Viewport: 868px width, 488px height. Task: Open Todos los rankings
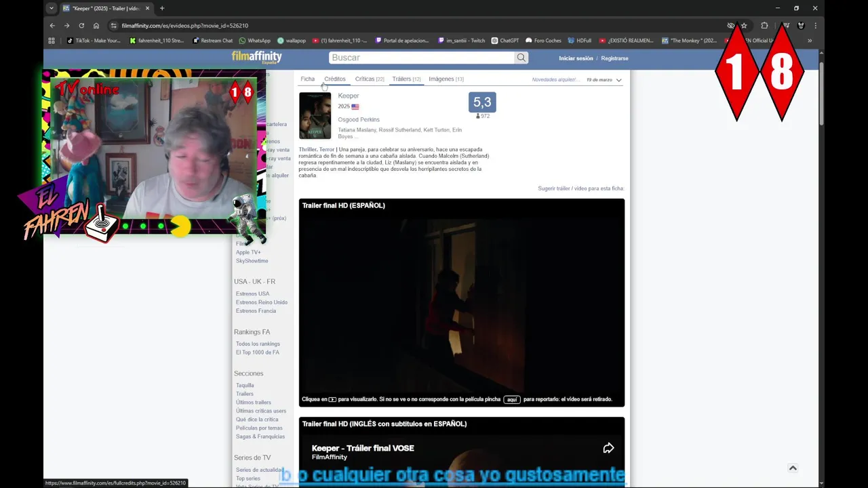(258, 344)
